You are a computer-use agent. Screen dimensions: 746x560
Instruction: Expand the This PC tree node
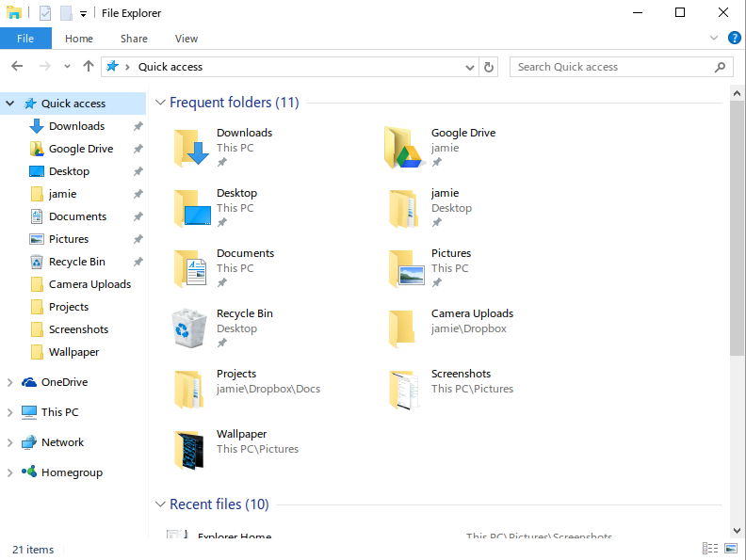tap(9, 412)
